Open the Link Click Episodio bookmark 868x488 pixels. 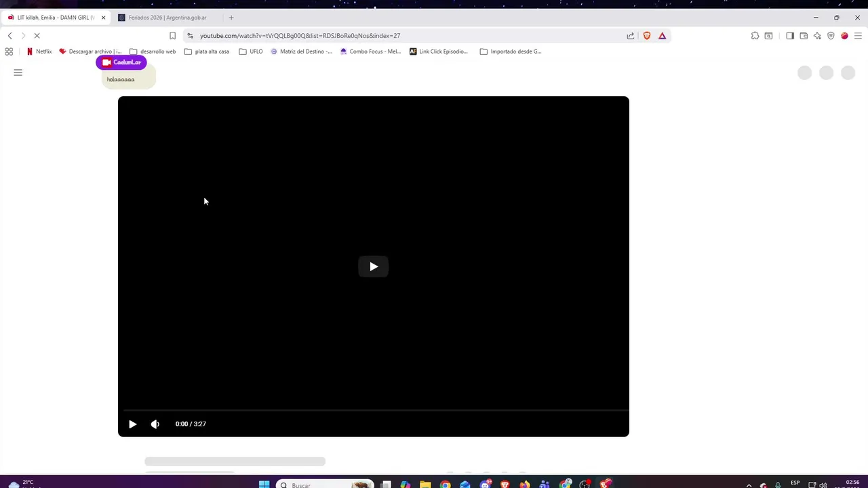(x=439, y=52)
